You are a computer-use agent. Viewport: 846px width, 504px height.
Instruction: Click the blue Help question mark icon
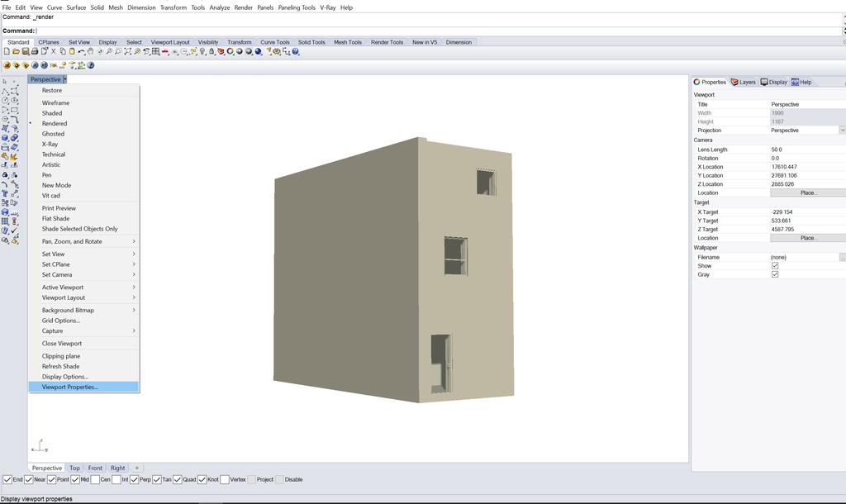pyautogui.click(x=295, y=51)
